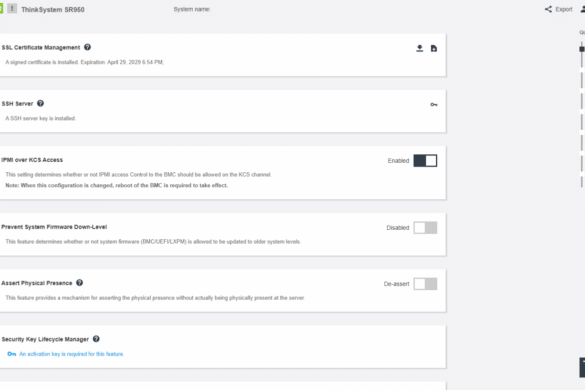This screenshot has width=585, height=390.
Task: Click the SSL certificate upload/import icon
Action: [x=420, y=49]
